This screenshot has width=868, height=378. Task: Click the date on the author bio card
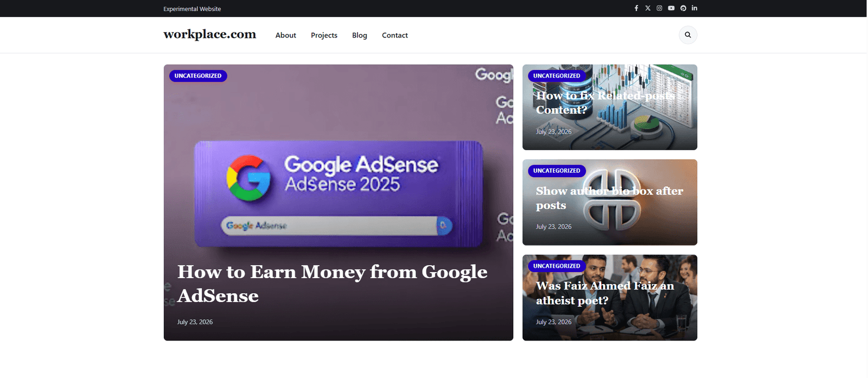click(x=554, y=227)
